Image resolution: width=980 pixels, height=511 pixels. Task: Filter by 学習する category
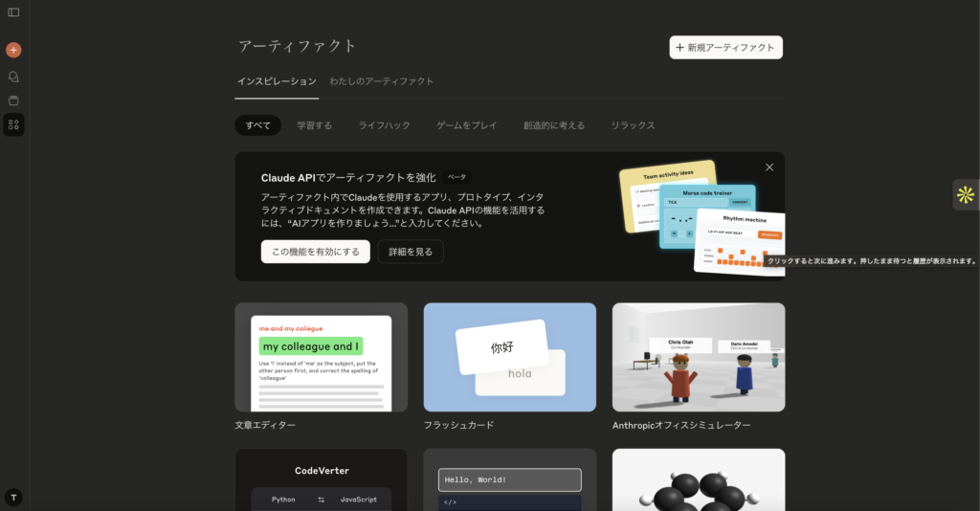click(x=314, y=125)
